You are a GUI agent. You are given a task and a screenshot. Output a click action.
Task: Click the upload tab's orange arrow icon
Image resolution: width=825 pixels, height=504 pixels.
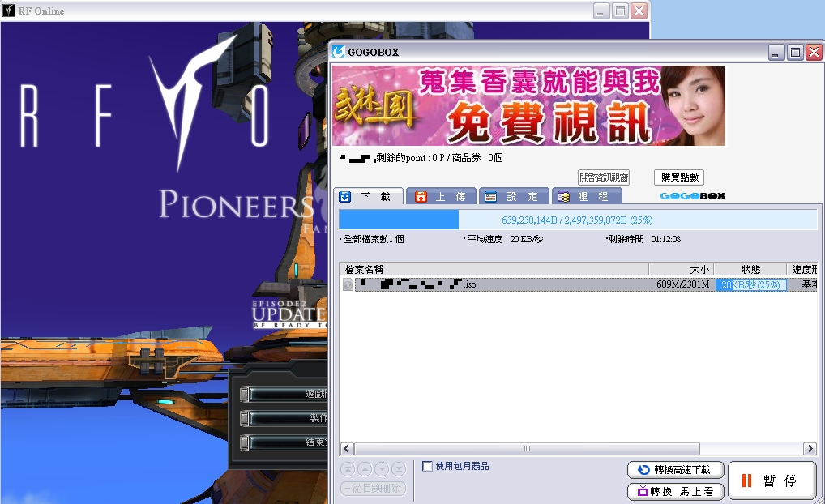[x=421, y=197]
